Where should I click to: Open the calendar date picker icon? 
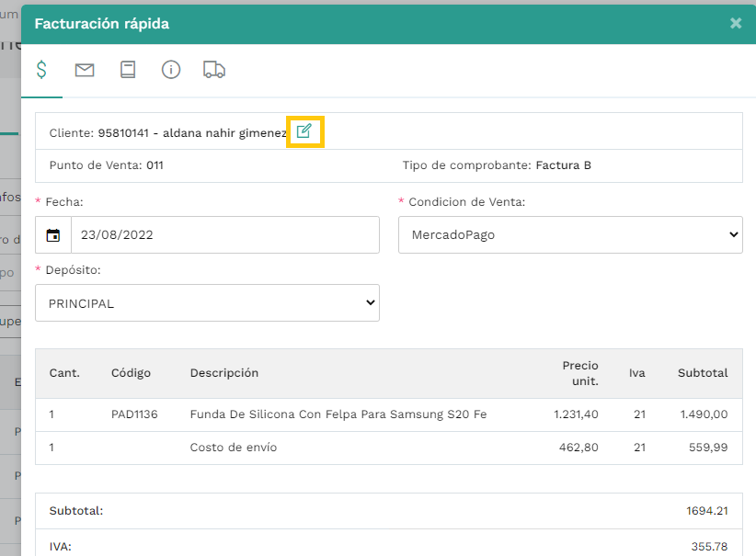pyautogui.click(x=53, y=235)
